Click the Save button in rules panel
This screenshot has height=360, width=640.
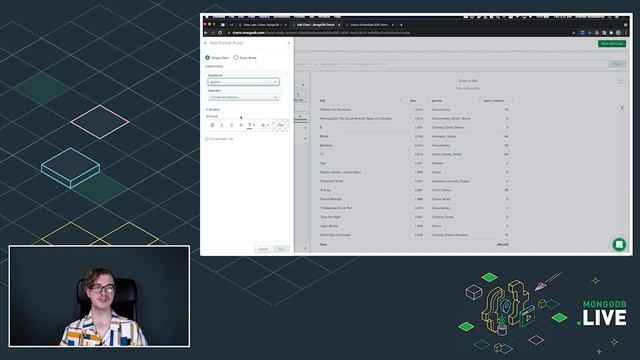click(281, 249)
